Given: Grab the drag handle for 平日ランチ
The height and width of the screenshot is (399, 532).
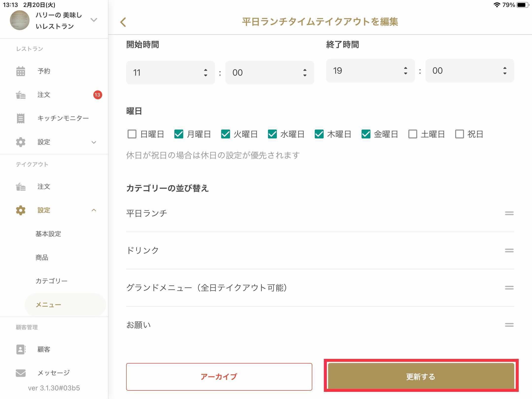Looking at the screenshot, I should pos(509,213).
